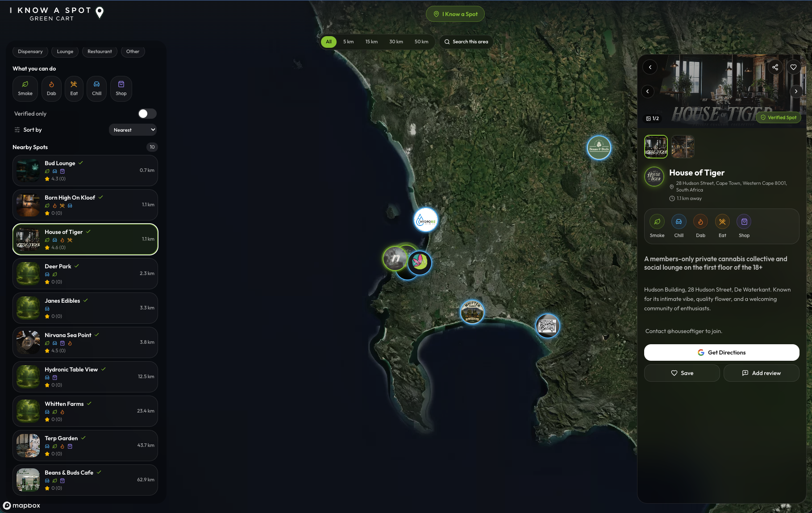Favorite House of Tiger with heart icon
Screen dimensions: 812x513
tap(793, 67)
